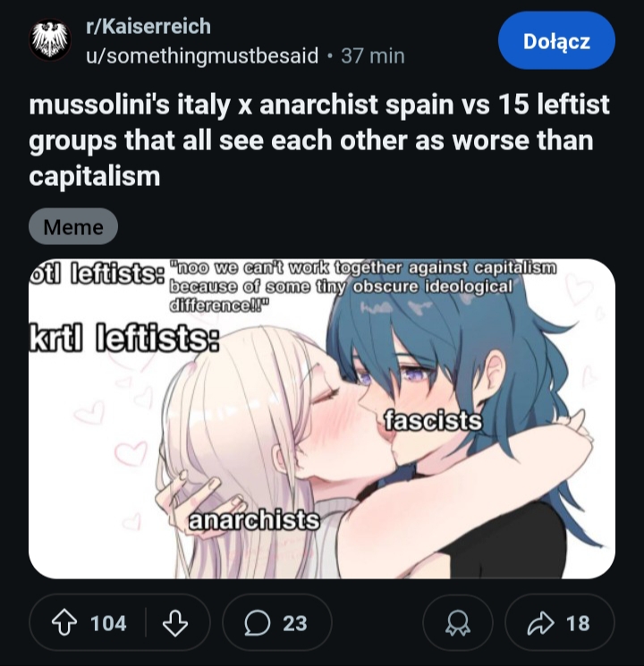
Task: Click the upvote count 104
Action: point(108,623)
